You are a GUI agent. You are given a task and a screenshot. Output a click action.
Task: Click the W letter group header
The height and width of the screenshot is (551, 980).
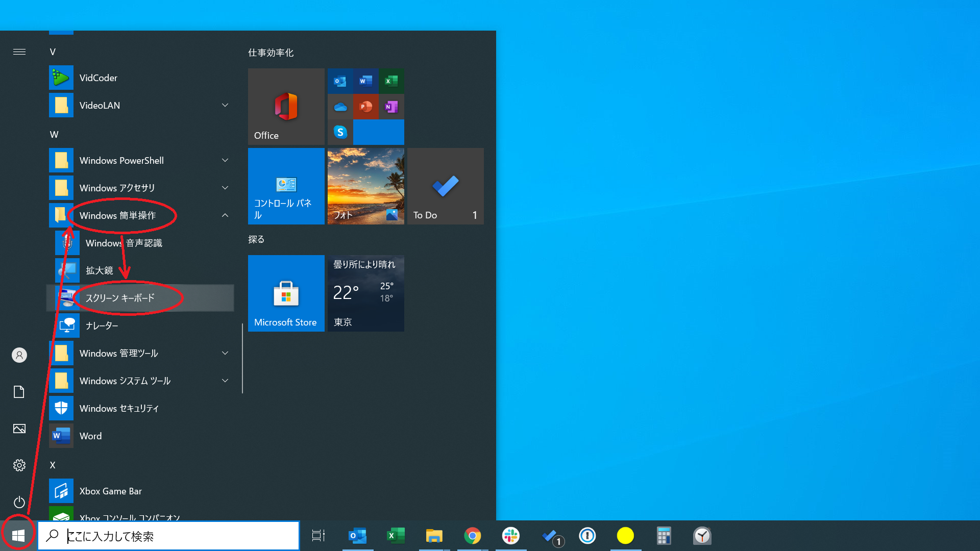coord(54,134)
